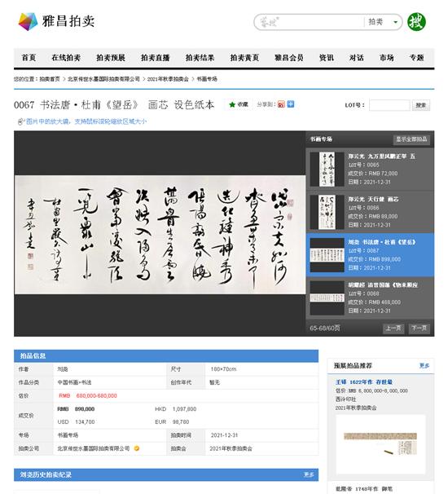Click the EUR 98,780 price value
This screenshot has width=448, height=494.
pos(172,421)
